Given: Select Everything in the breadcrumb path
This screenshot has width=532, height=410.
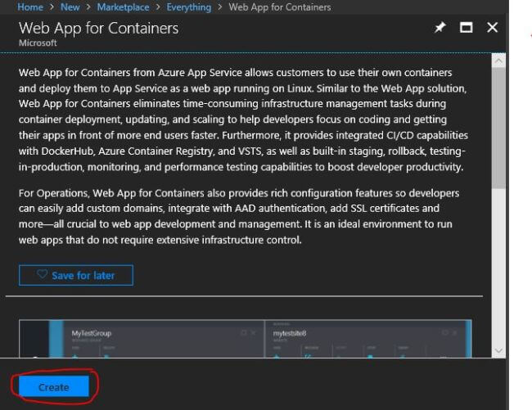Looking at the screenshot, I should 187,7.
